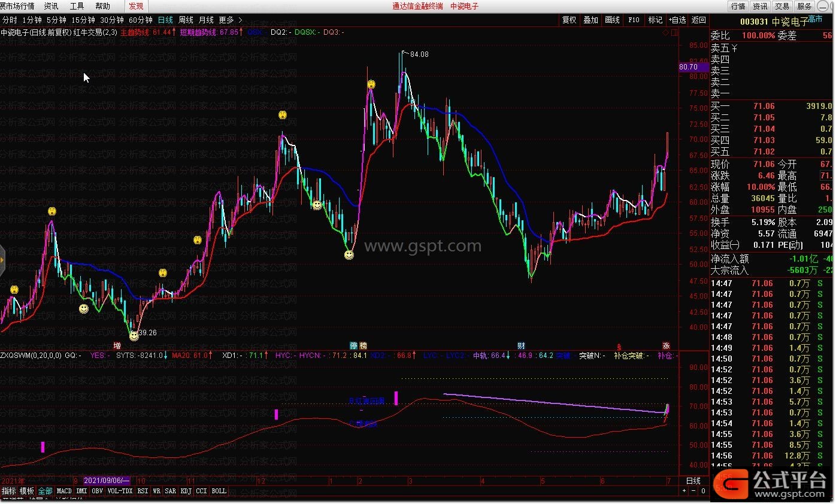Screen dimensions: 836x504
Task: Apply the WR indicator
Action: (156, 491)
